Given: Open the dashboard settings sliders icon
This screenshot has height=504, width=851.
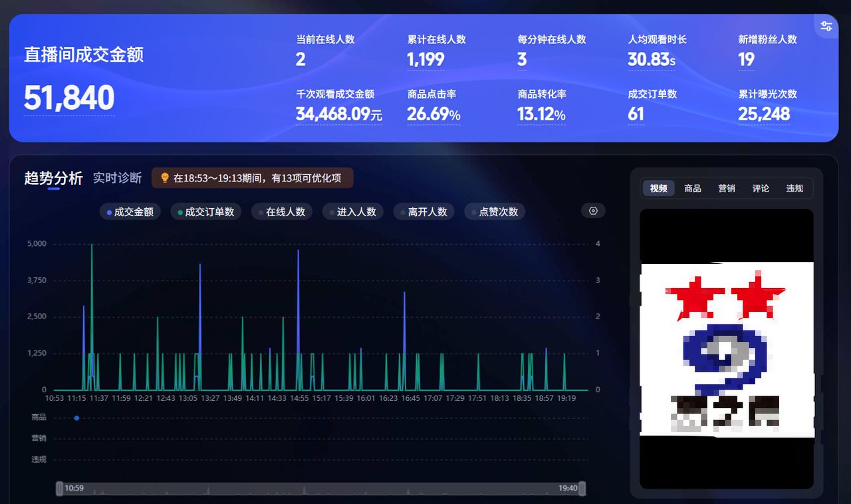Looking at the screenshot, I should 826,26.
